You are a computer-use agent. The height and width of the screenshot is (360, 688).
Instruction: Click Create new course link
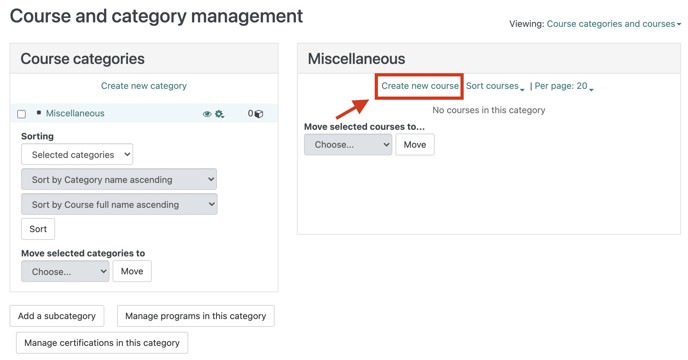click(419, 86)
